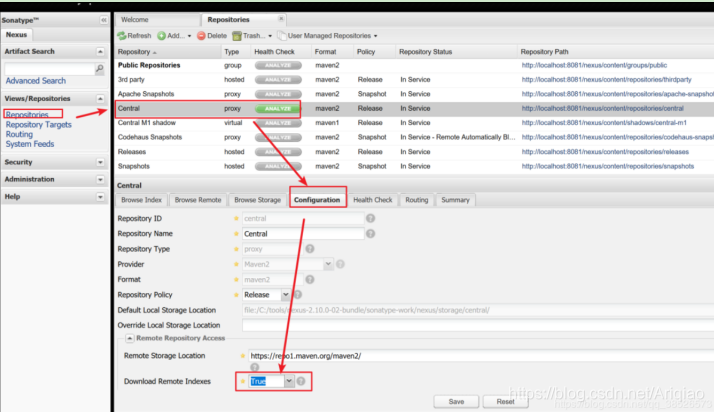Open Routing link in sidebar
Viewport: 714px width, 412px height.
tap(19, 134)
